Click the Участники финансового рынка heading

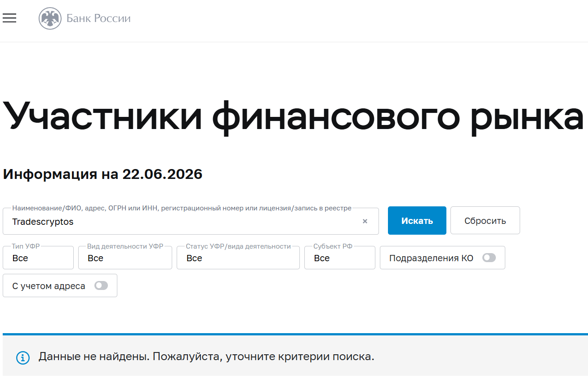[x=293, y=116]
